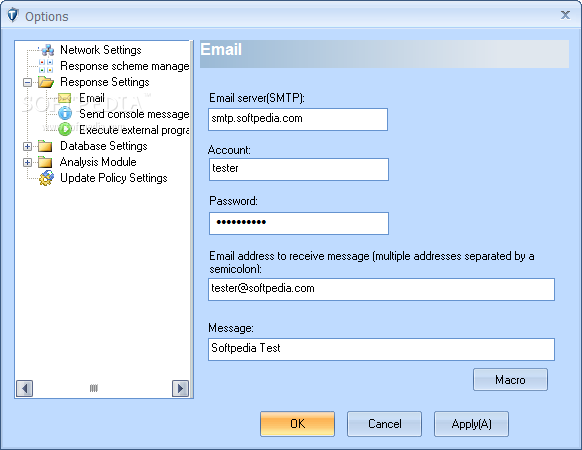582x450 pixels.
Task: Click the gear icon for Update Policy Settings
Action: pos(46,178)
